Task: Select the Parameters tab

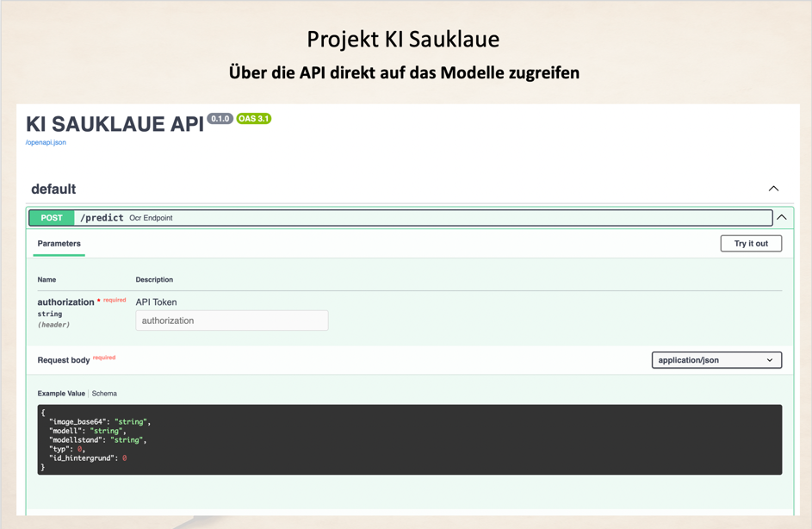Action: pos(59,244)
